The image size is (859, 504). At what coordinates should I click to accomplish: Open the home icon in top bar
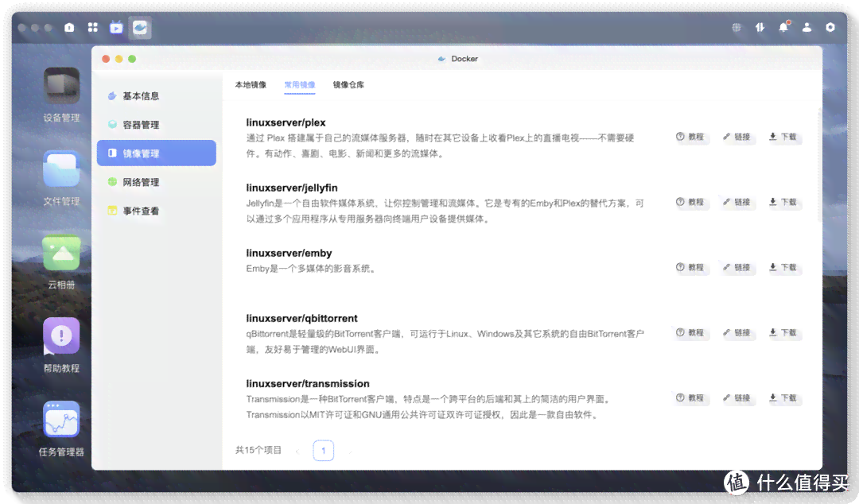(x=69, y=27)
